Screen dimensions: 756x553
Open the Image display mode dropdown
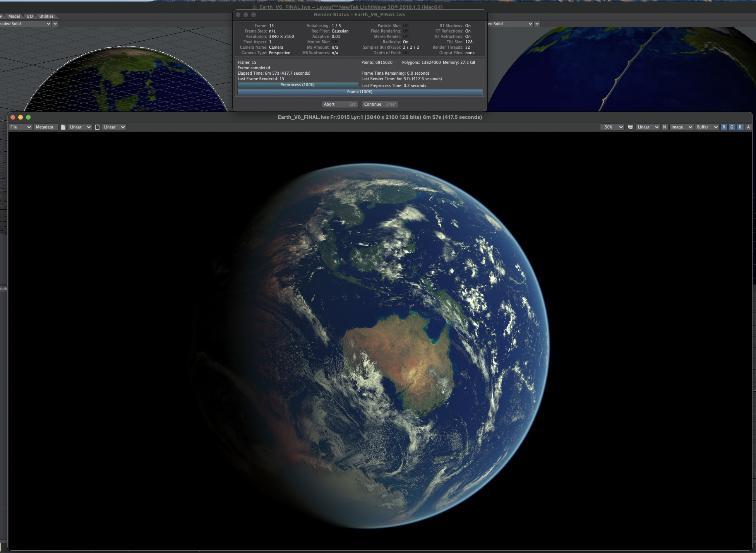681,127
